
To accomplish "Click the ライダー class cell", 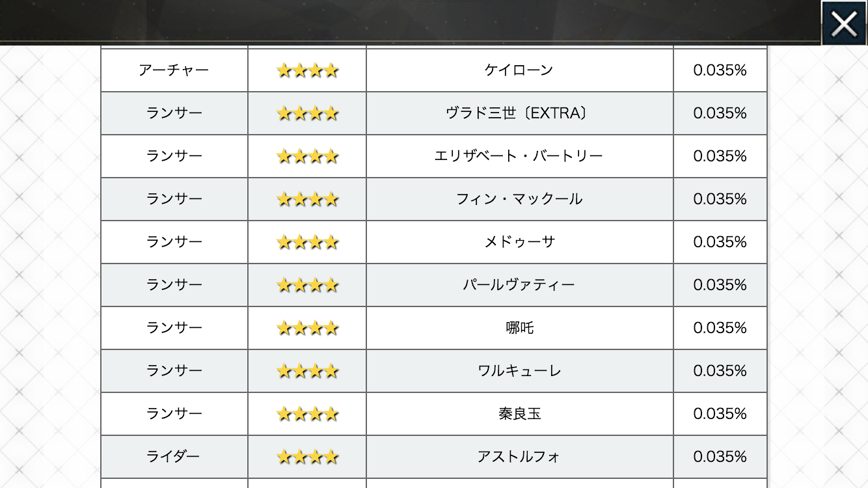I will (x=174, y=457).
